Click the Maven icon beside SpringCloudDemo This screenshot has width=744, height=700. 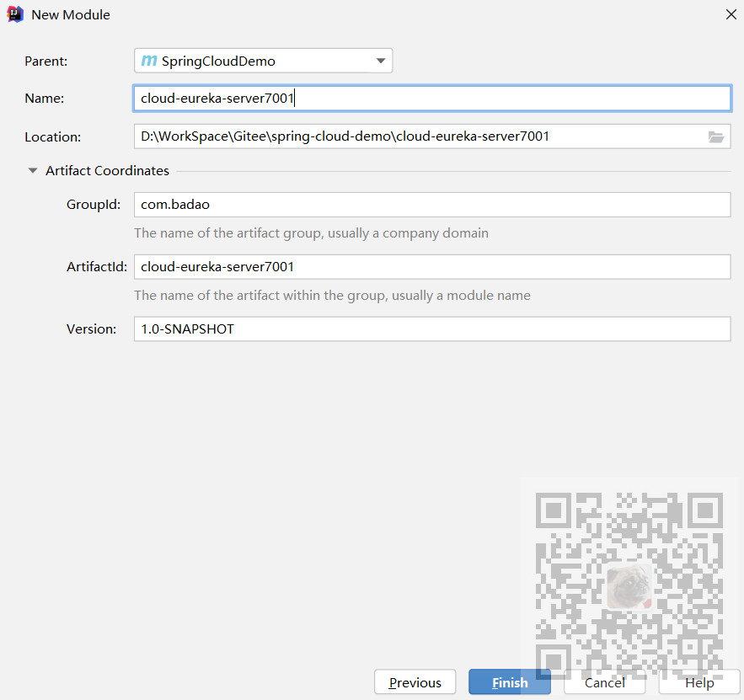click(149, 61)
